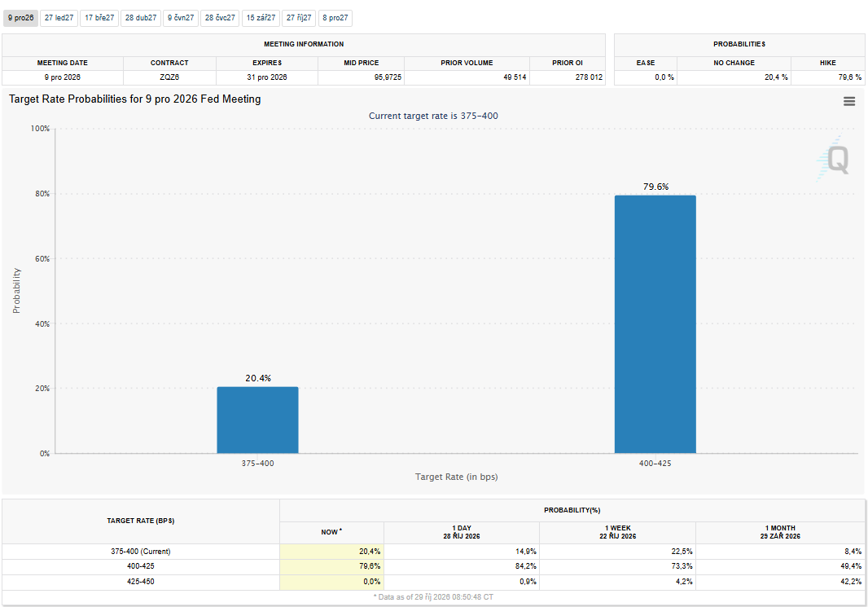868x607 pixels.
Task: Click the NOW value 79,6% cell
Action: click(x=331, y=566)
